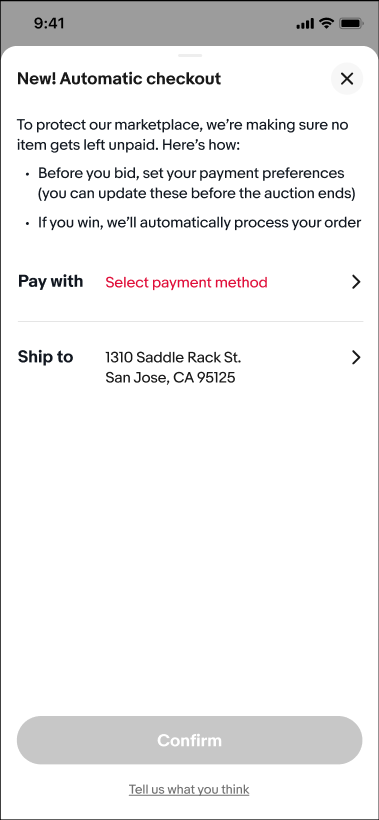The height and width of the screenshot is (820, 379).
Task: Tap the battery status icon
Action: coord(351,23)
